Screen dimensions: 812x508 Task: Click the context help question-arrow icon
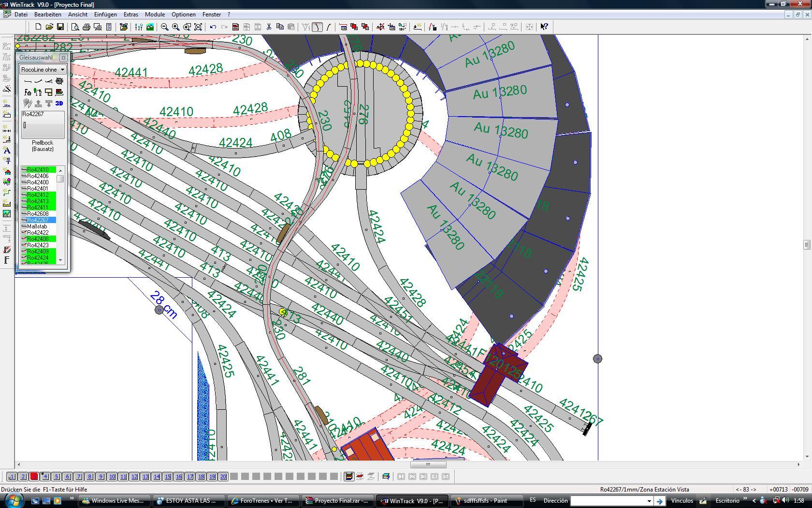[544, 27]
